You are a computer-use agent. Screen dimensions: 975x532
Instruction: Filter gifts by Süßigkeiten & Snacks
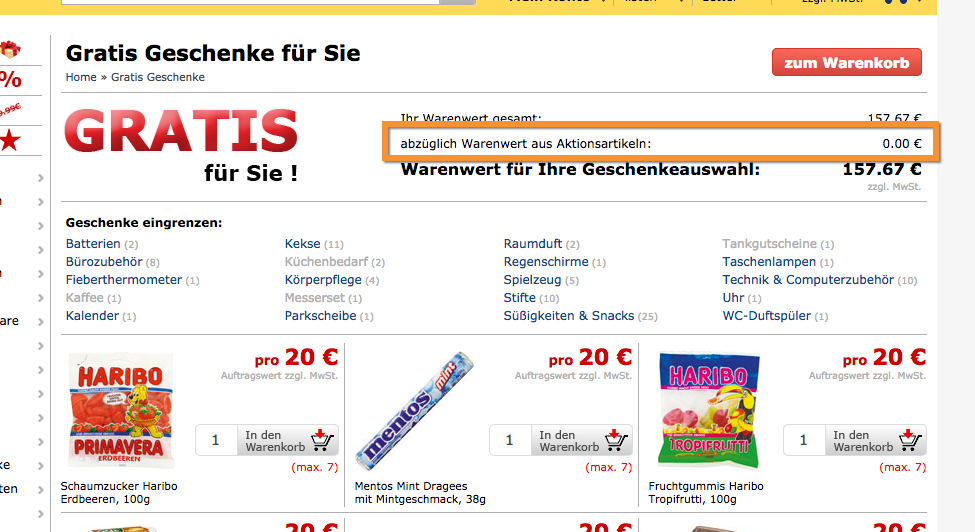coord(568,316)
